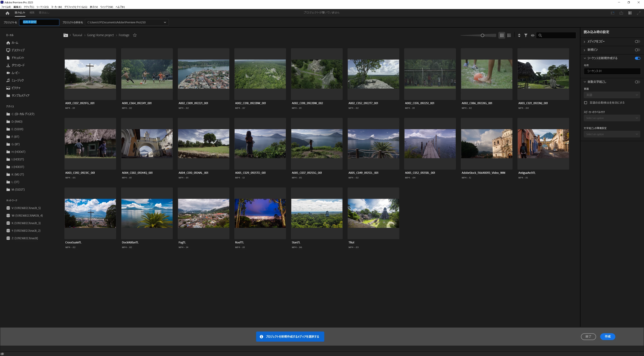This screenshot has height=356, width=644.
Task: Toggle the eye visibility icon in the toolbar
Action: tap(532, 36)
